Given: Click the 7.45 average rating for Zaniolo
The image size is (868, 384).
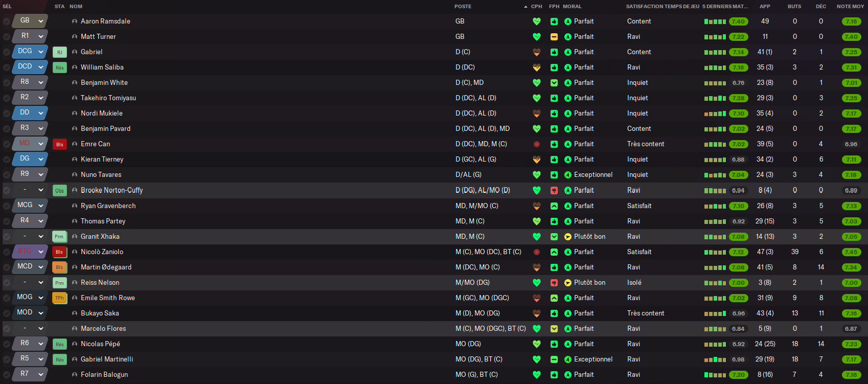Looking at the screenshot, I should tap(851, 252).
